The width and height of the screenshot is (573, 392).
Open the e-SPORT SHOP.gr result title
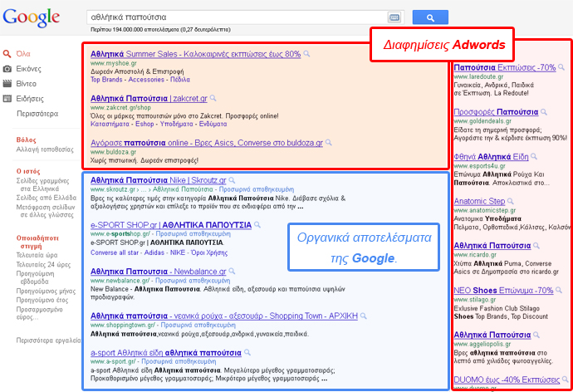click(171, 225)
